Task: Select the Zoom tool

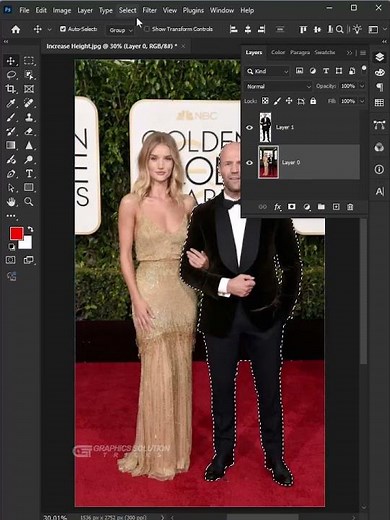Action: (x=29, y=201)
